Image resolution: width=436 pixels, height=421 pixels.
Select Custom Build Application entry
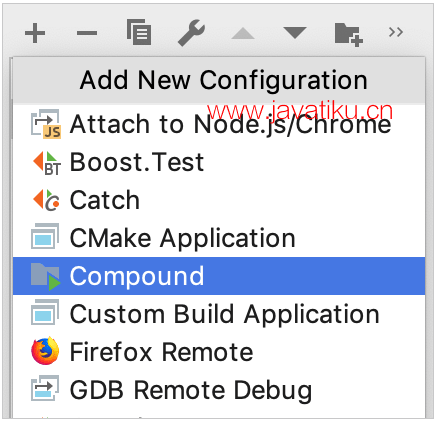[x=219, y=314]
